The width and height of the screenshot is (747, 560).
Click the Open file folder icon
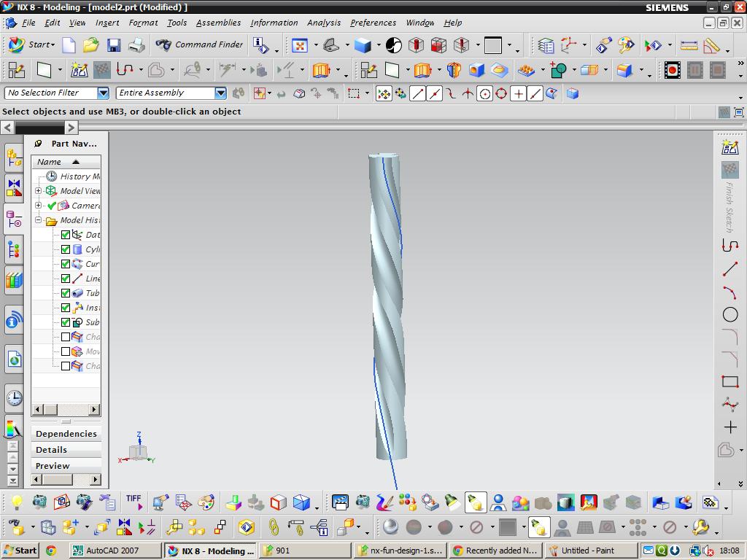coord(90,45)
